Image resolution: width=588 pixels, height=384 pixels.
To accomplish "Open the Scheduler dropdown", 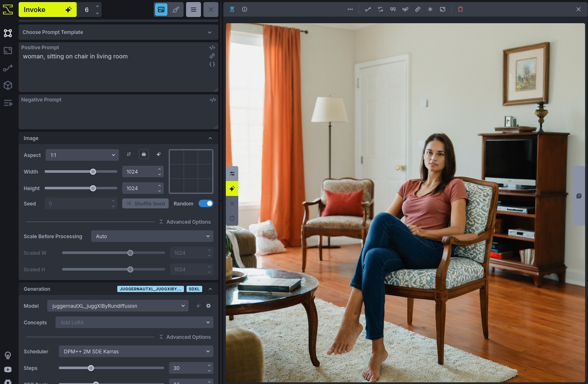I will (x=136, y=351).
